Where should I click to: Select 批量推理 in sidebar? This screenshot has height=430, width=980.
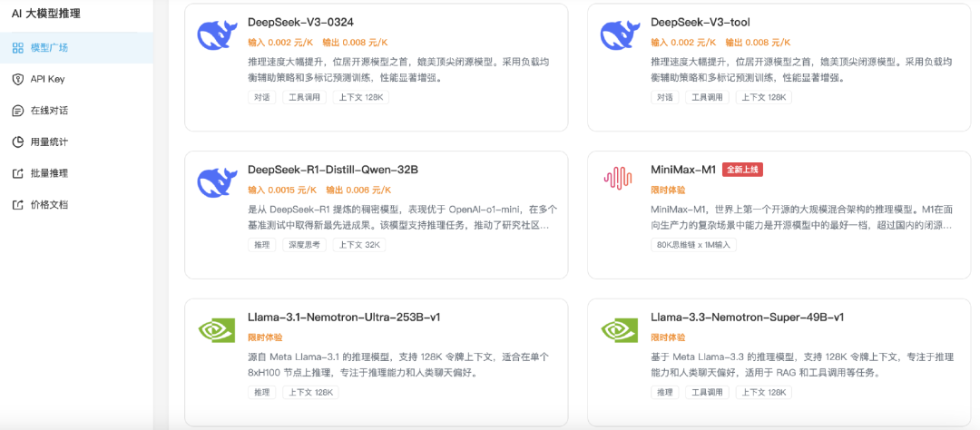[76, 173]
